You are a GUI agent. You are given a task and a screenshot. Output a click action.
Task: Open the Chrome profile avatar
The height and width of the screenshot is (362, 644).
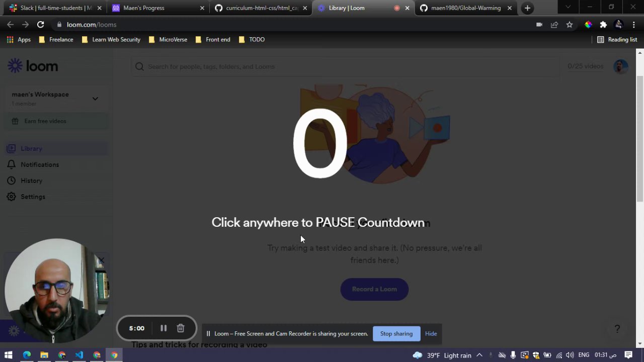[619, 25]
